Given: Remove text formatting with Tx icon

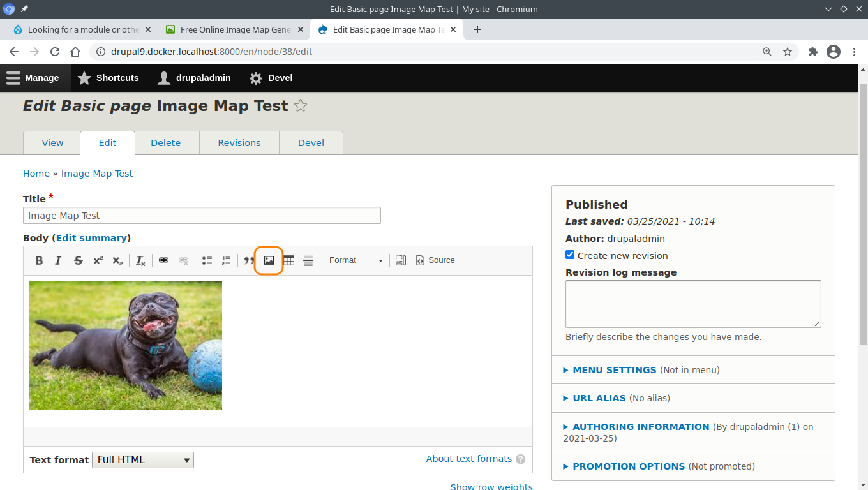Looking at the screenshot, I should [140, 260].
